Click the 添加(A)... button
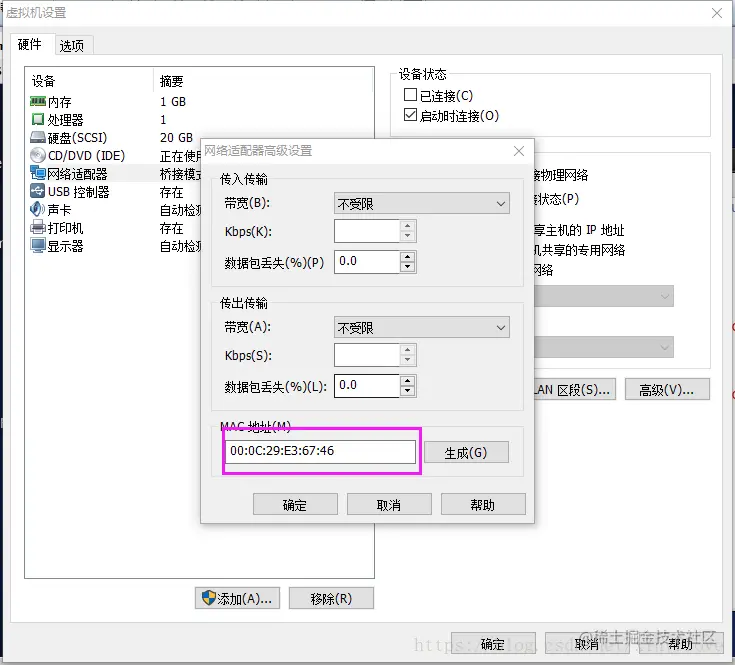This screenshot has width=735, height=665. pos(237,598)
